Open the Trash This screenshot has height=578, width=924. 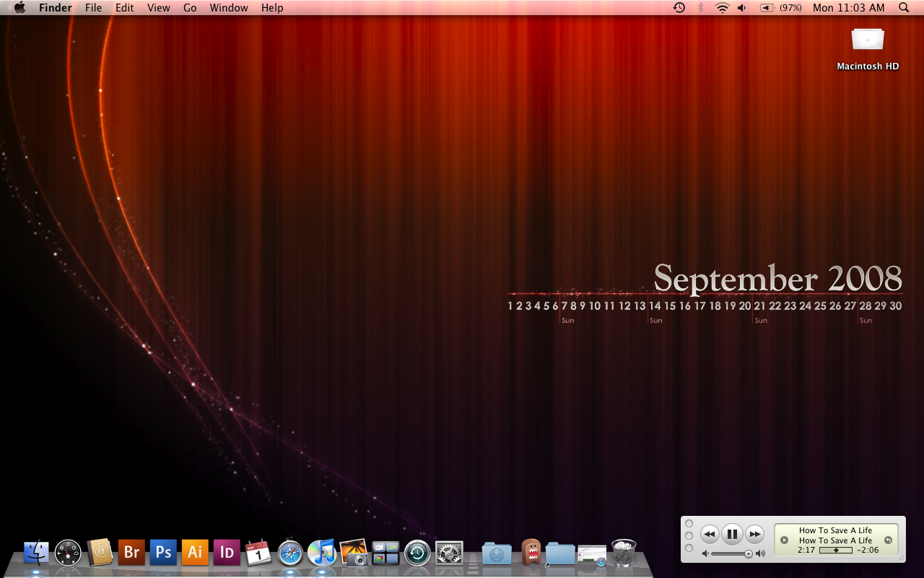[624, 553]
